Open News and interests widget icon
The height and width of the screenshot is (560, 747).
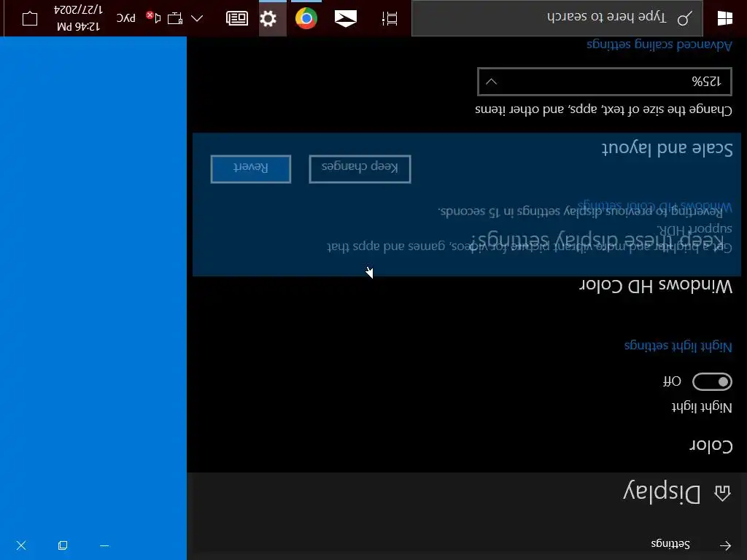(x=237, y=18)
